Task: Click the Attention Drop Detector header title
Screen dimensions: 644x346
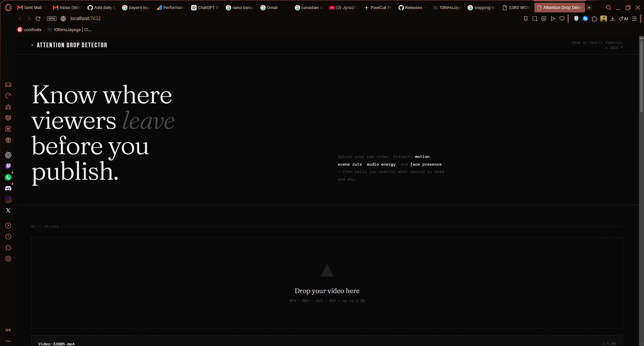Action: tap(72, 45)
